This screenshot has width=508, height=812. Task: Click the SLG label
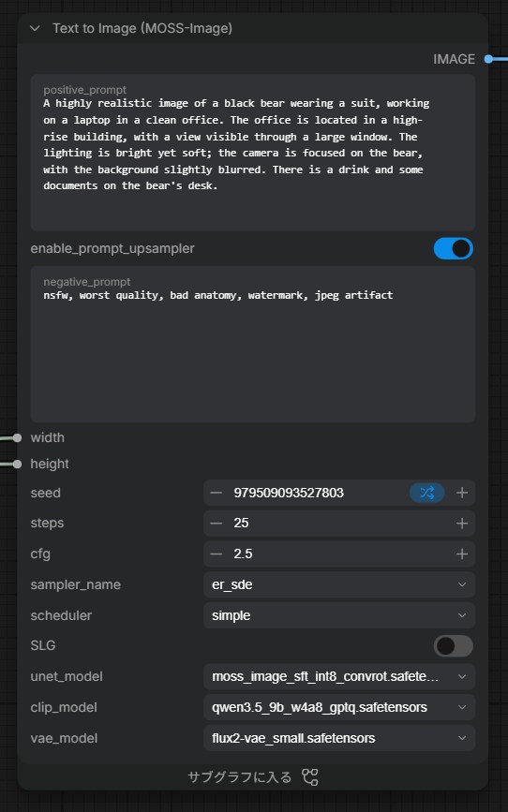pos(43,646)
